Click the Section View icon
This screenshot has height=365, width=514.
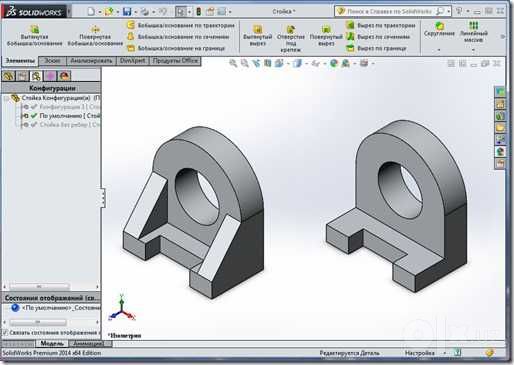(267, 63)
